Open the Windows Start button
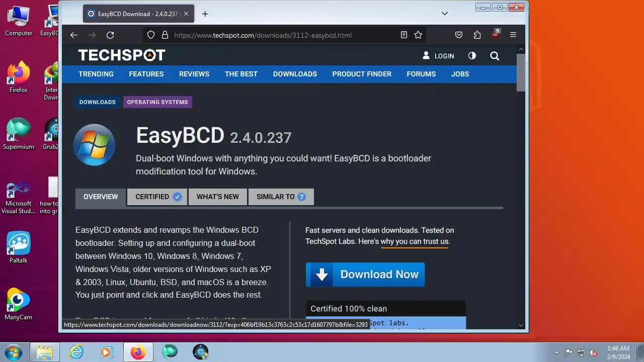Viewport: 644px width, 362px height. (14, 351)
